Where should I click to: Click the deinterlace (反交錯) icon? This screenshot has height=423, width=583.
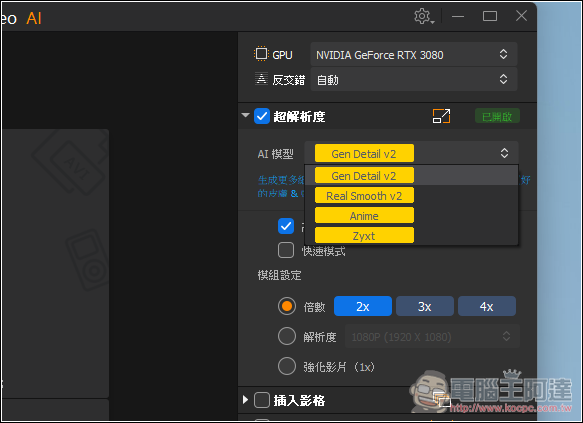pyautogui.click(x=261, y=79)
